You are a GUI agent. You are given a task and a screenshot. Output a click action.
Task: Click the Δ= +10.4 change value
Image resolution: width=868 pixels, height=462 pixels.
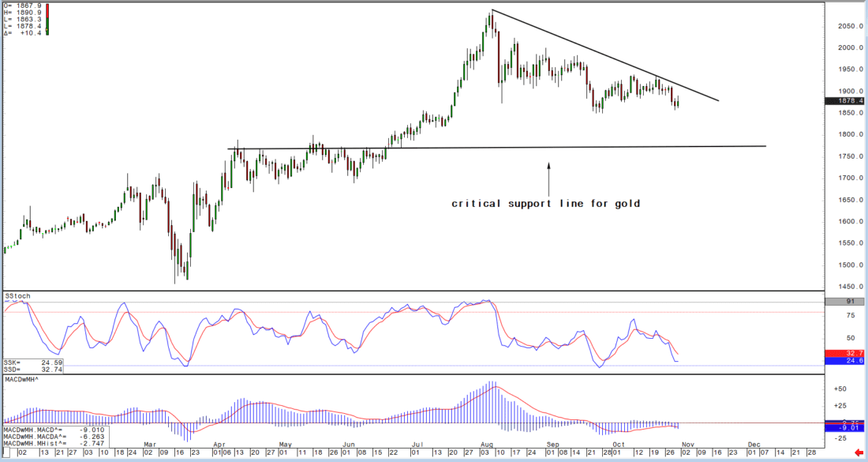click(23, 33)
